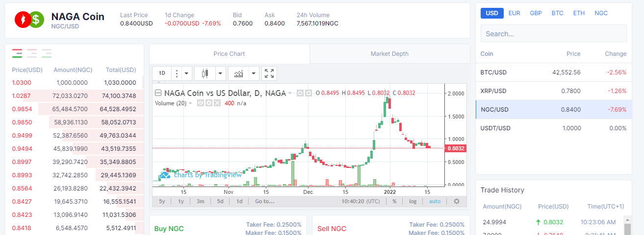Click the 1.0287 sell order price
Image resolution: width=644 pixels, height=235 pixels.
pos(22,96)
